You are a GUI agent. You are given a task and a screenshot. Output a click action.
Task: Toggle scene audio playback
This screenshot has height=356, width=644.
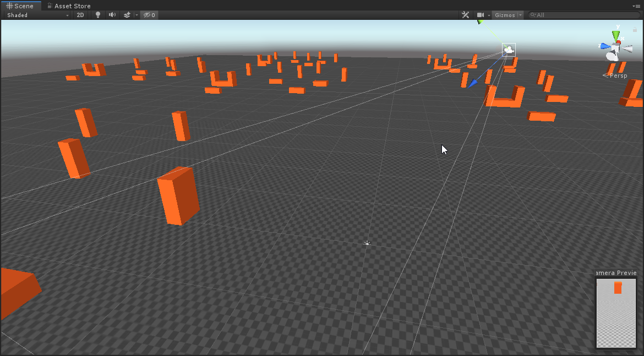point(112,15)
